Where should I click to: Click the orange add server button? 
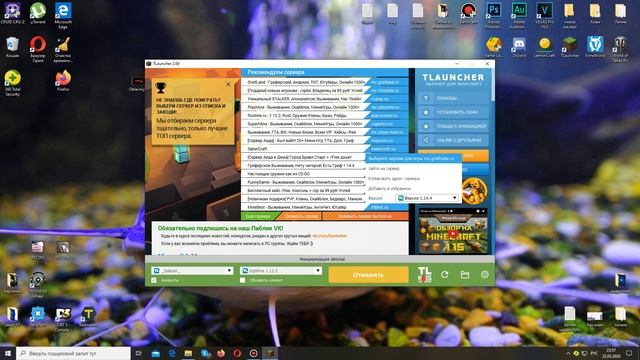coord(301,216)
